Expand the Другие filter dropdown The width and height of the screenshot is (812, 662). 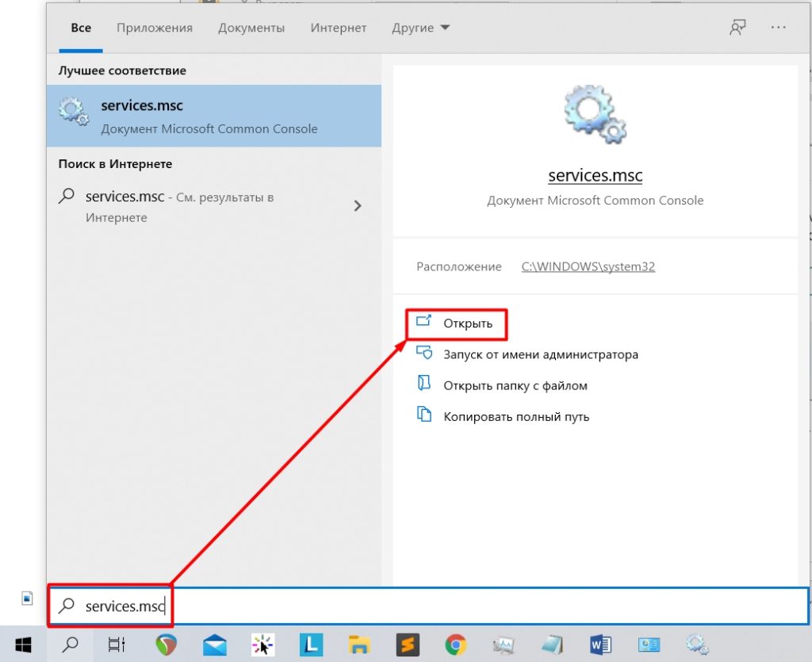pos(420,27)
